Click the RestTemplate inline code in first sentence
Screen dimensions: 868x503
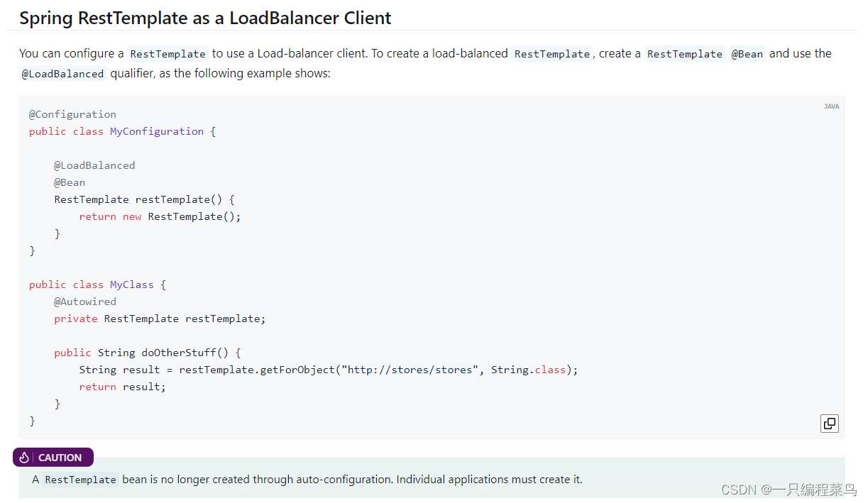[x=167, y=53]
